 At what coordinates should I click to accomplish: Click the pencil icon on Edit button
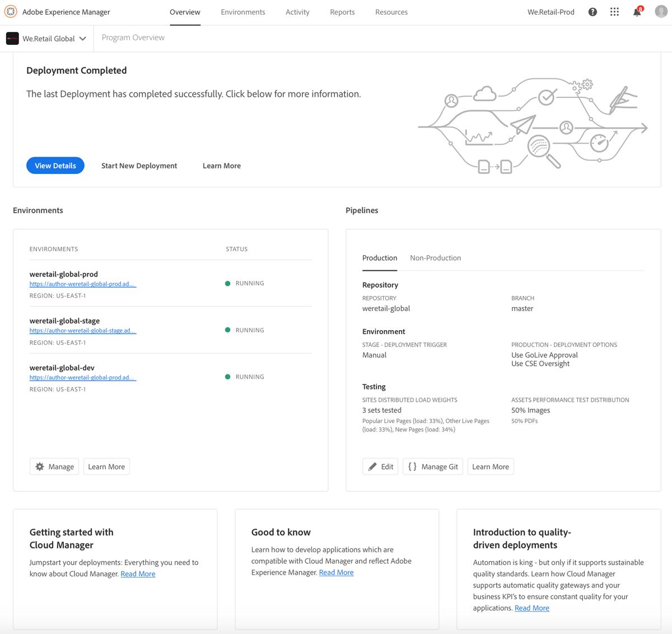point(372,467)
